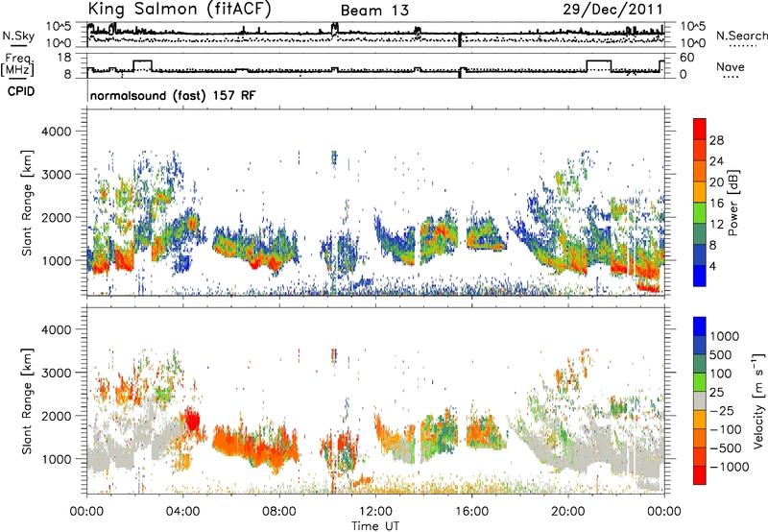Click the 'Time UT' axis label
Viewport: 768px width, 532px height.
click(375, 525)
